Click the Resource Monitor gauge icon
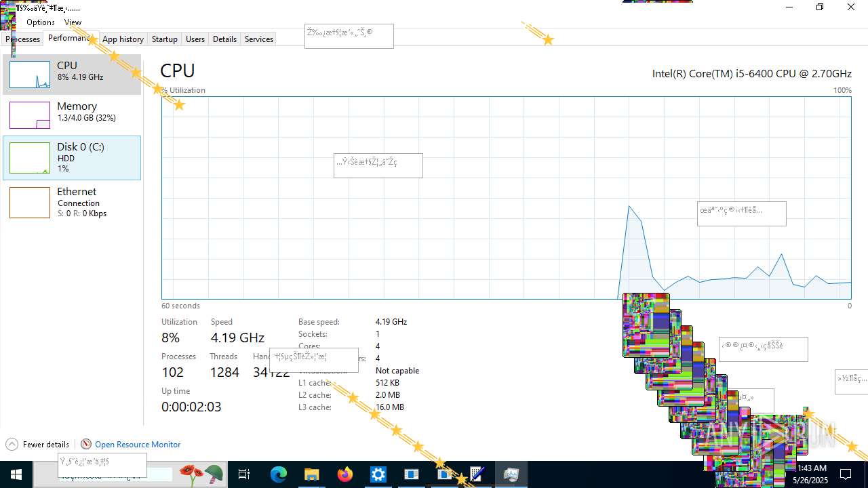Viewport: 868px width, 488px height. [86, 445]
